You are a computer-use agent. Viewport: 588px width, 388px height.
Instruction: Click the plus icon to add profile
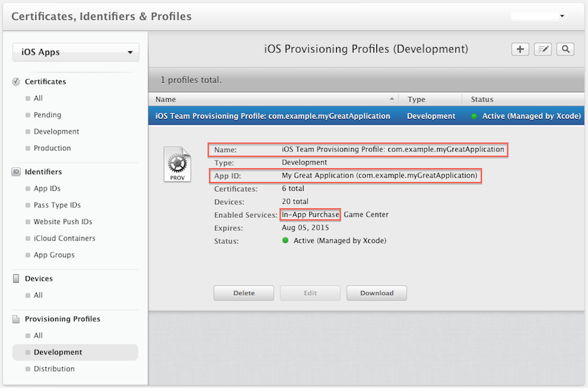(520, 49)
